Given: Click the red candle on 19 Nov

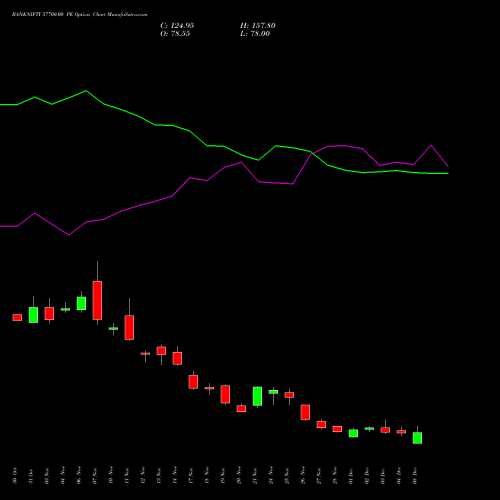Looking at the screenshot, I should tap(225, 394).
